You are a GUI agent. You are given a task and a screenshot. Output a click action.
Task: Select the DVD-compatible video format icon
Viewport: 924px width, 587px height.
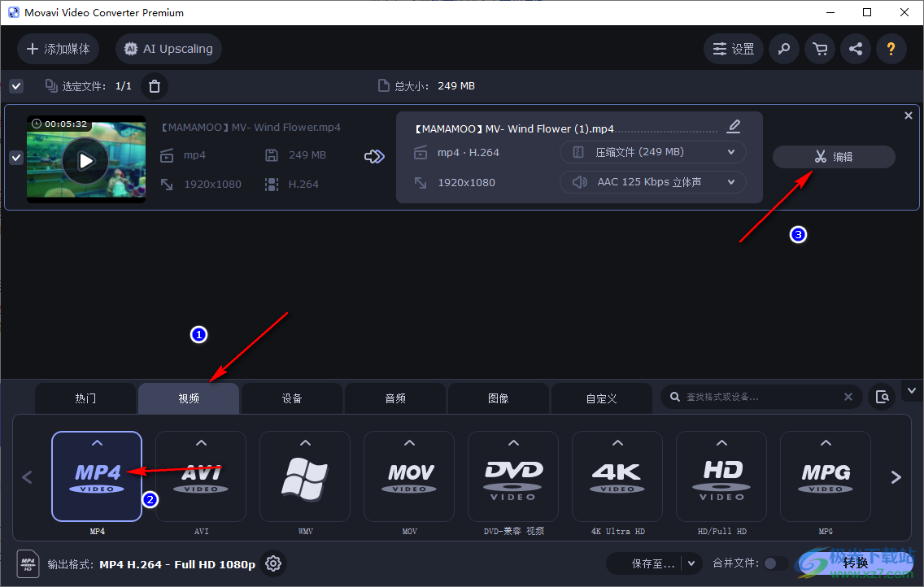pos(513,476)
